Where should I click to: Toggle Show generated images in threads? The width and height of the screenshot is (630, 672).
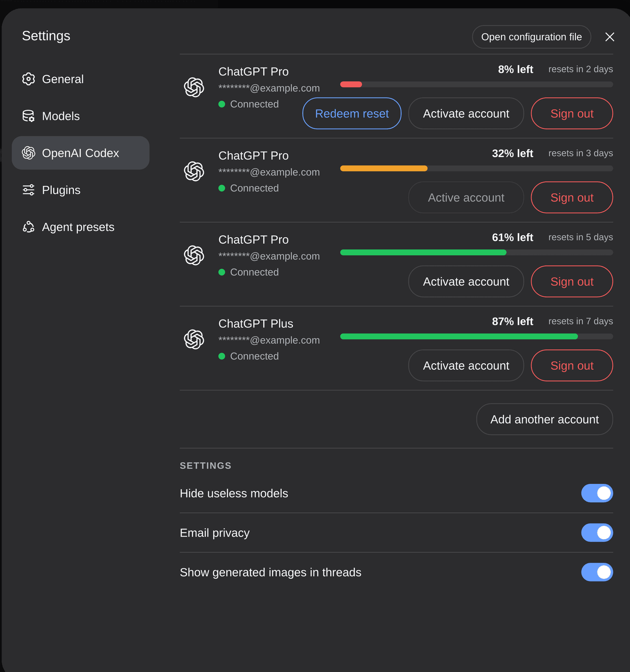point(597,572)
